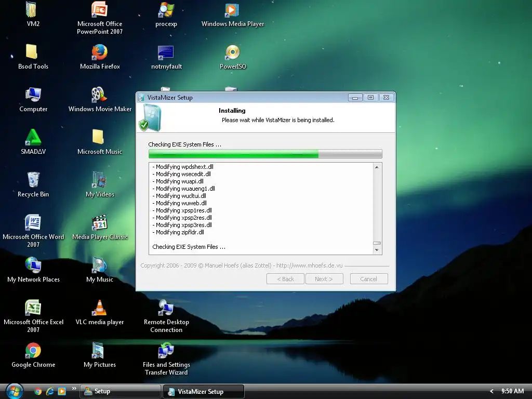Viewport: 532px width, 399px height.
Task: Minimize the VistaMizer Setup window
Action: pos(355,97)
